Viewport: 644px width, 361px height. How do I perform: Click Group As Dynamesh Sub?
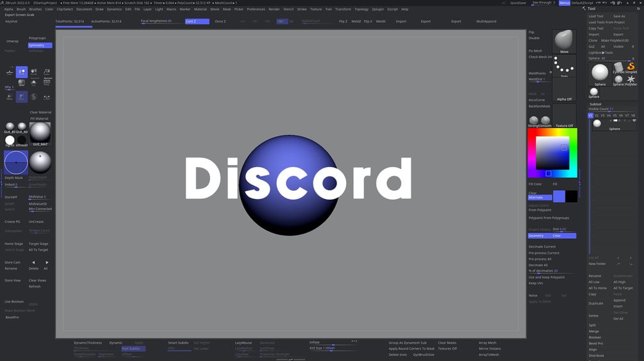coord(408,342)
